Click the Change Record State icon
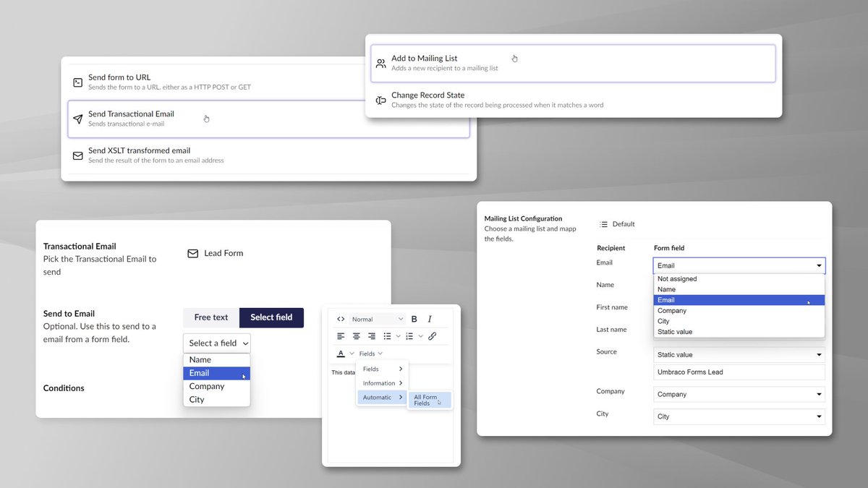 pyautogui.click(x=380, y=100)
